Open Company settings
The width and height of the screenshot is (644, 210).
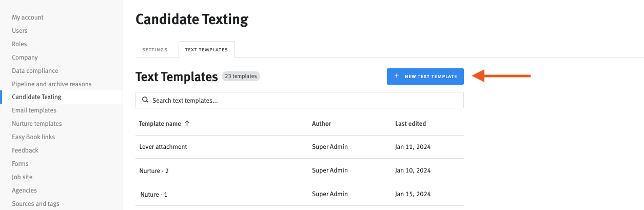click(x=25, y=58)
